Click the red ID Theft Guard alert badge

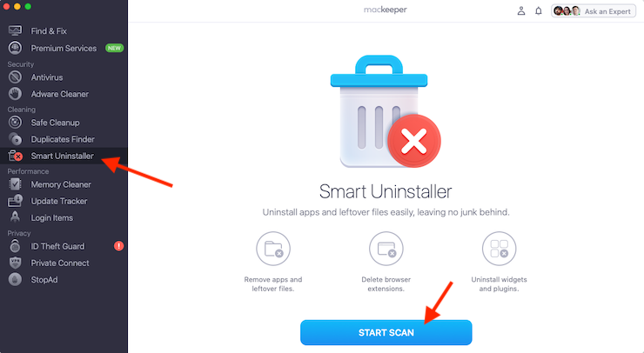[118, 246]
